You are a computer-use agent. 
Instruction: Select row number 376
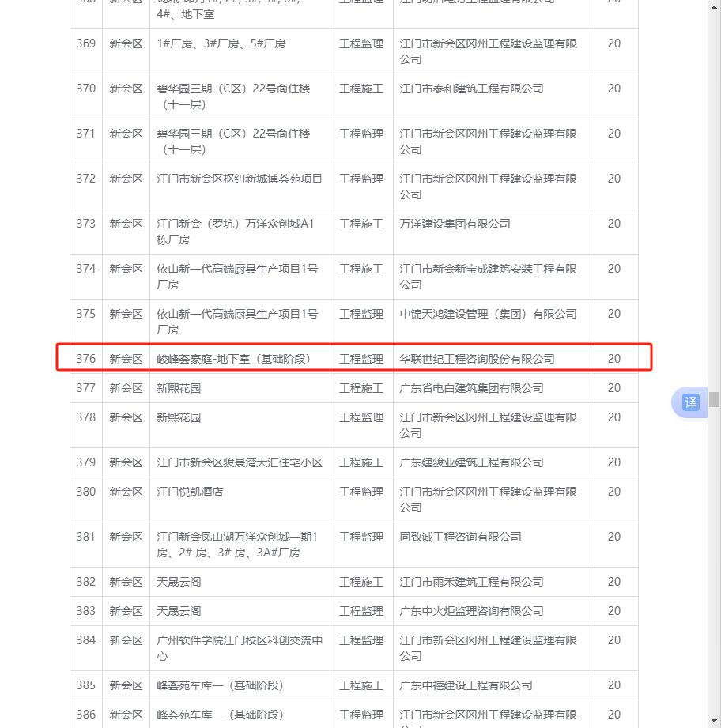[x=86, y=358]
